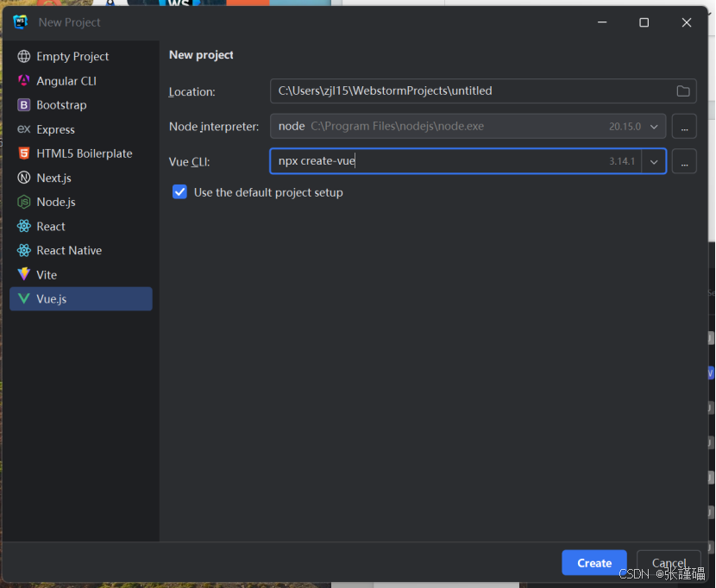Minimize the New Project dialog

coord(602,22)
